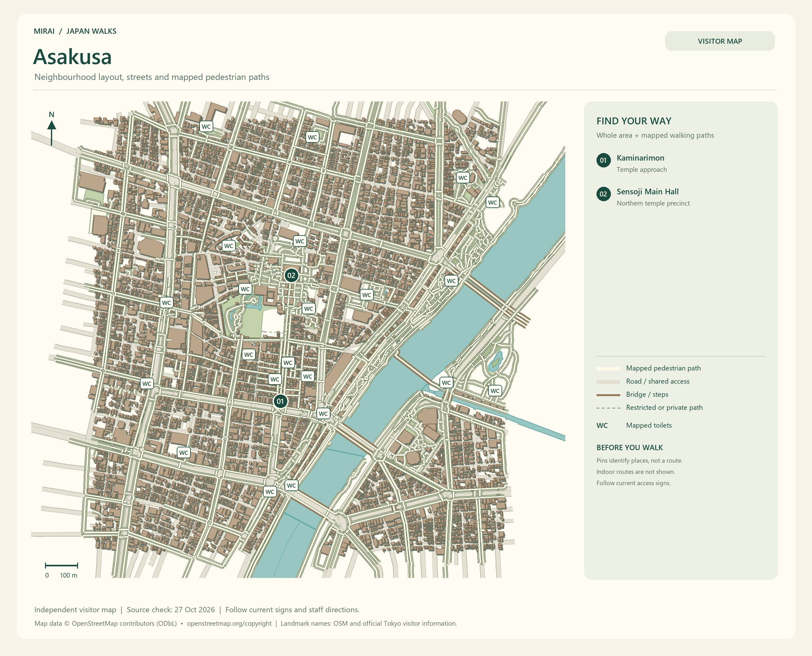812x656 pixels.
Task: Click the northernmost WC toilet marker on the map
Action: coord(206,127)
